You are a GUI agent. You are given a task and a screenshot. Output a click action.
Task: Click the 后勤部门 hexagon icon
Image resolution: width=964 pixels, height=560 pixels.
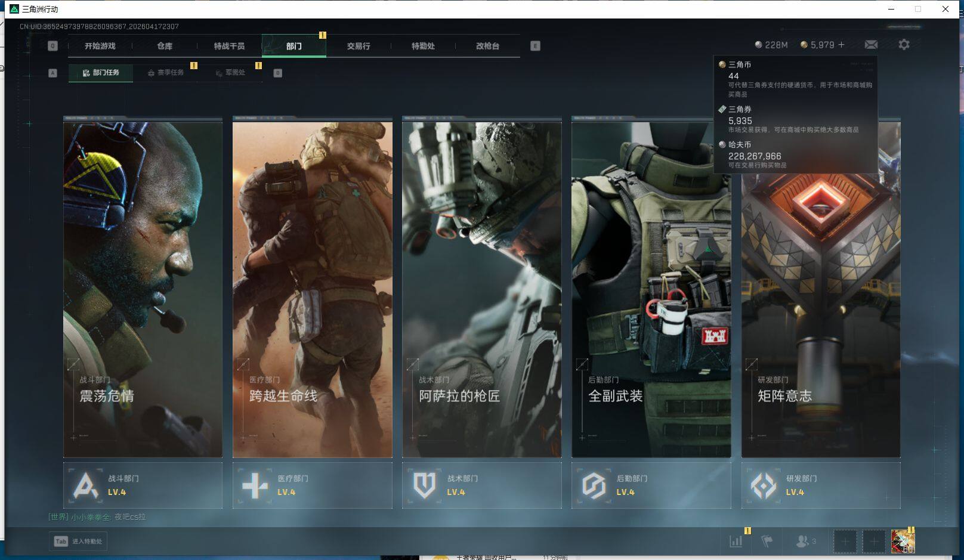(594, 485)
